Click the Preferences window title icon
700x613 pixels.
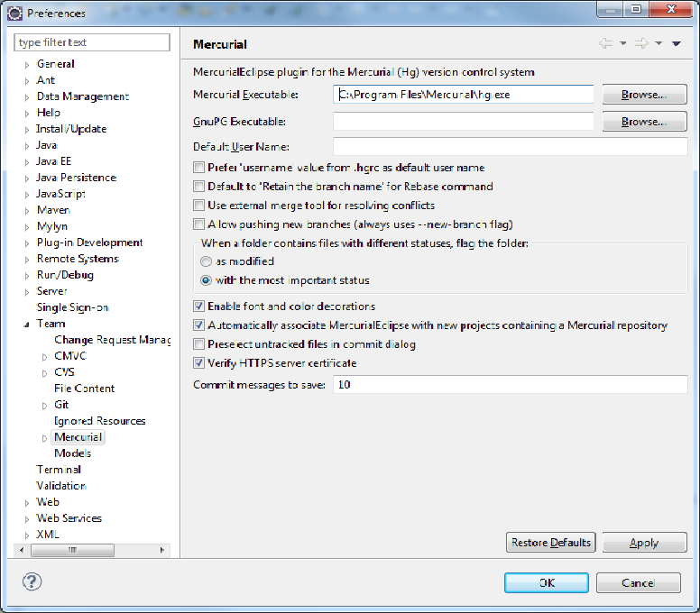pos(14,14)
